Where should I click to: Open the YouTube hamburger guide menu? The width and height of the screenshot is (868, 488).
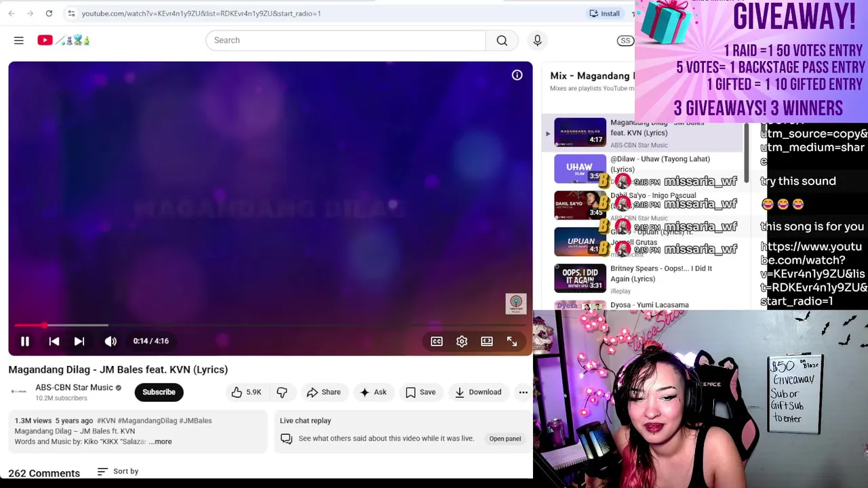(19, 41)
